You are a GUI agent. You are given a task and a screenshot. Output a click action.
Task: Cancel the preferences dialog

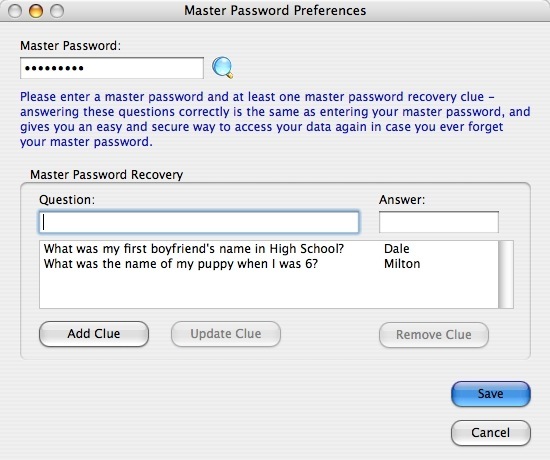click(x=491, y=433)
